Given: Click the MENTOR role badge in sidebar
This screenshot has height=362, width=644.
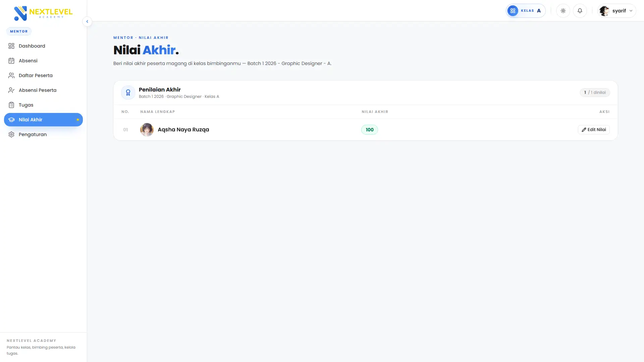Looking at the screenshot, I should pyautogui.click(x=19, y=31).
